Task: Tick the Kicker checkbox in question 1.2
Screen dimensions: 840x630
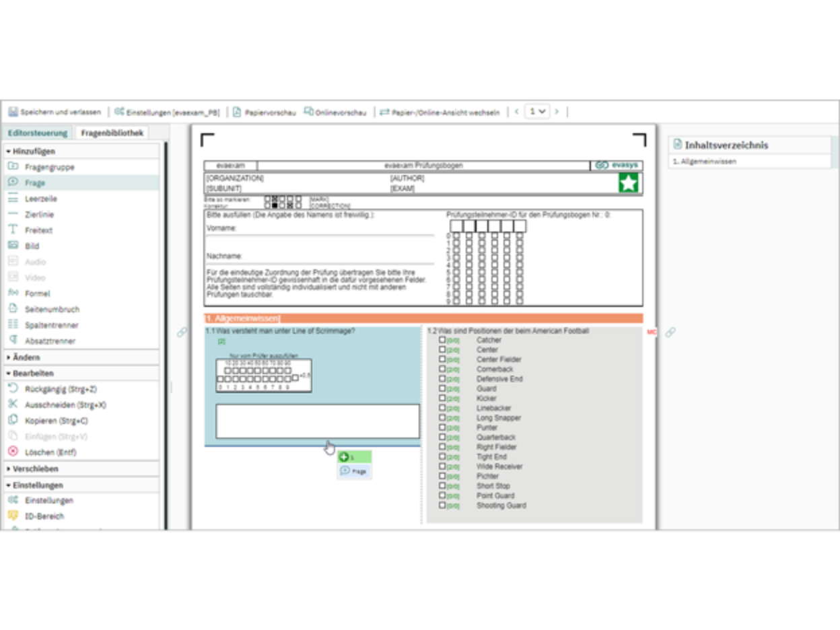Action: coord(442,398)
